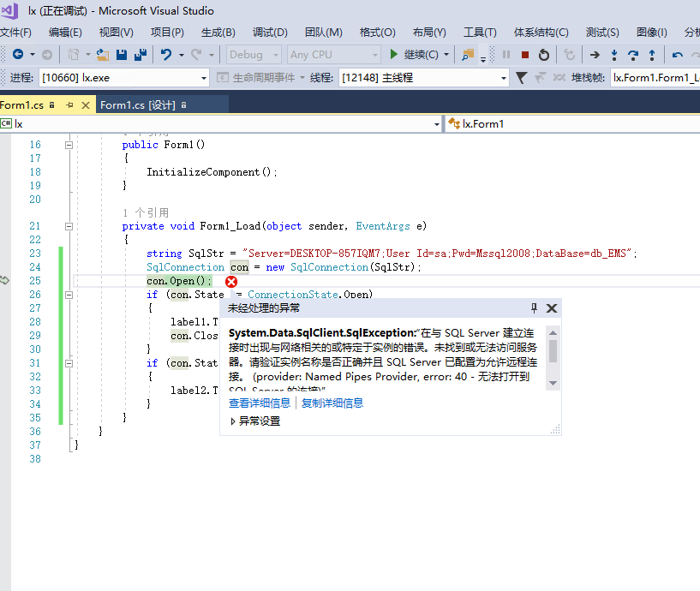Click the green Continue play icon
700x591 pixels.
point(393,55)
